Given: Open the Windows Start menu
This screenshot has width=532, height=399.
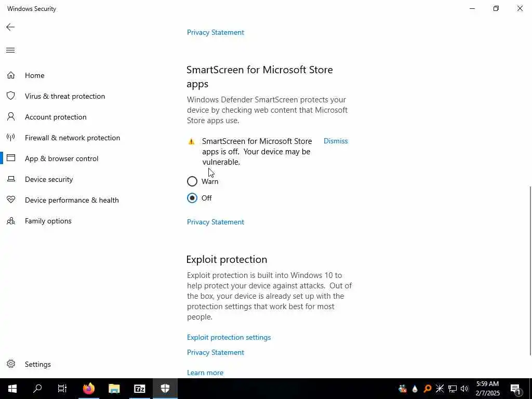Looking at the screenshot, I should 12,389.
